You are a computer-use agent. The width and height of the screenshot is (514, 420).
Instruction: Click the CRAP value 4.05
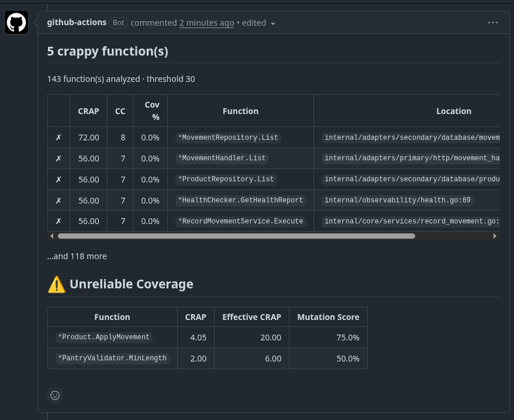point(198,338)
